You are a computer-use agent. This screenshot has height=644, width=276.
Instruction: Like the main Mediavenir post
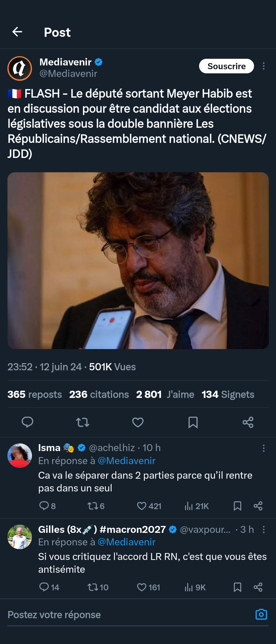137,422
